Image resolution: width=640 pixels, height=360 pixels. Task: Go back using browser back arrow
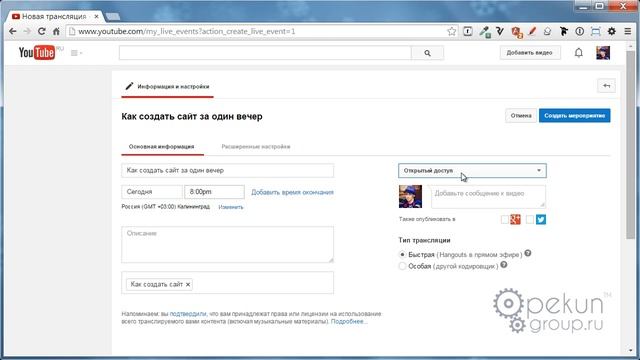click(x=13, y=31)
